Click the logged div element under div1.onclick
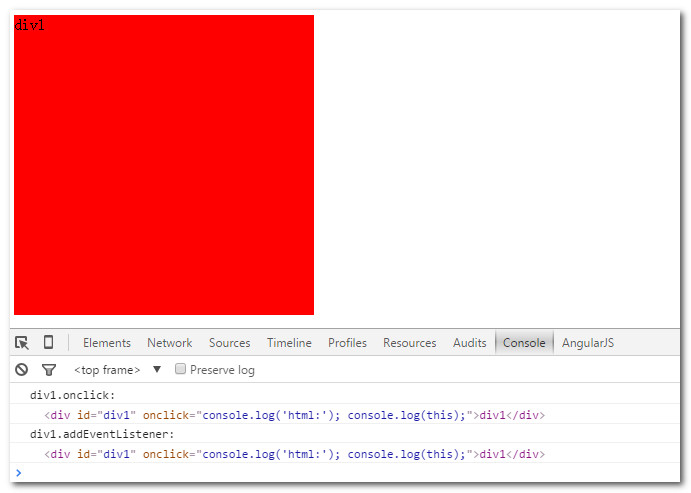Screen dimensions: 691x493 (x=294, y=415)
